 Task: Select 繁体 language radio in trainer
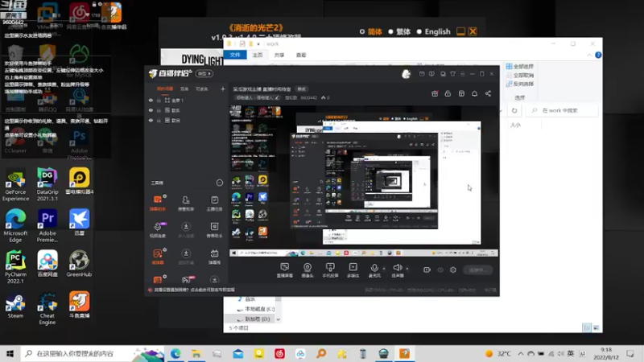pos(390,31)
